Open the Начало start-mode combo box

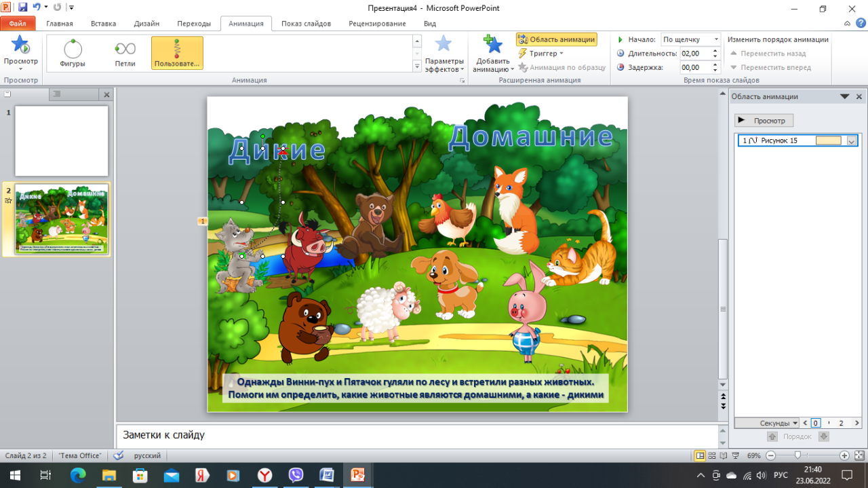click(x=691, y=39)
